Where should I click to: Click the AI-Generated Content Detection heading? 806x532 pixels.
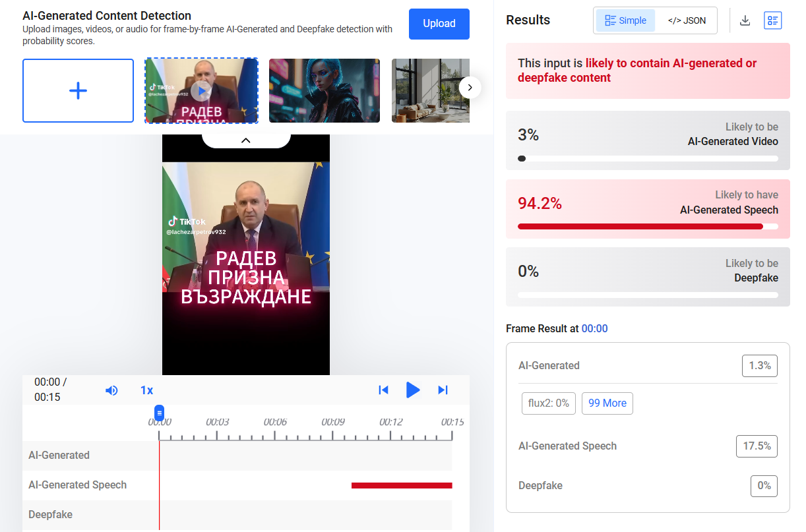tap(107, 16)
